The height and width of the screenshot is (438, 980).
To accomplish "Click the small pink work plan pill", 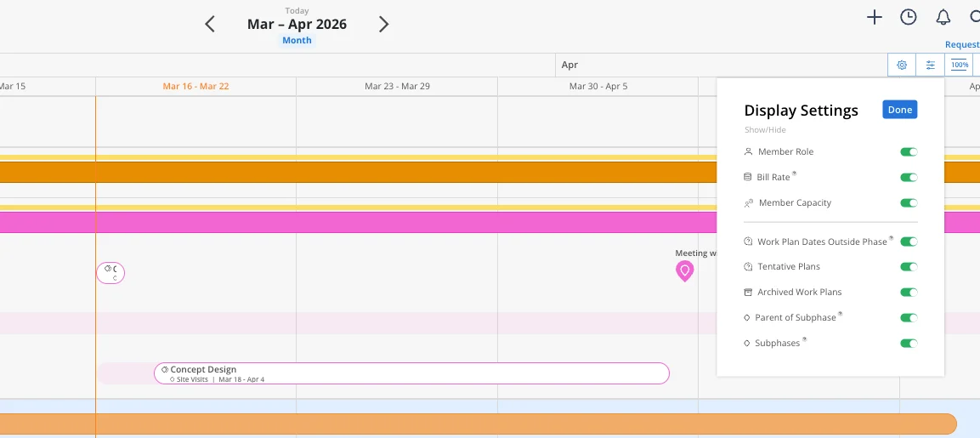I will click(x=110, y=273).
